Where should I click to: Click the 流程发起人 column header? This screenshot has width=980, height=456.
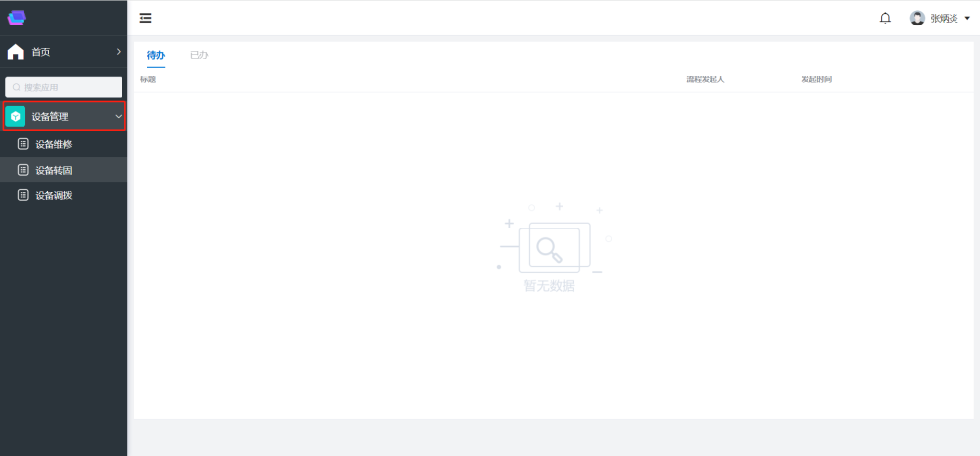[x=705, y=79]
